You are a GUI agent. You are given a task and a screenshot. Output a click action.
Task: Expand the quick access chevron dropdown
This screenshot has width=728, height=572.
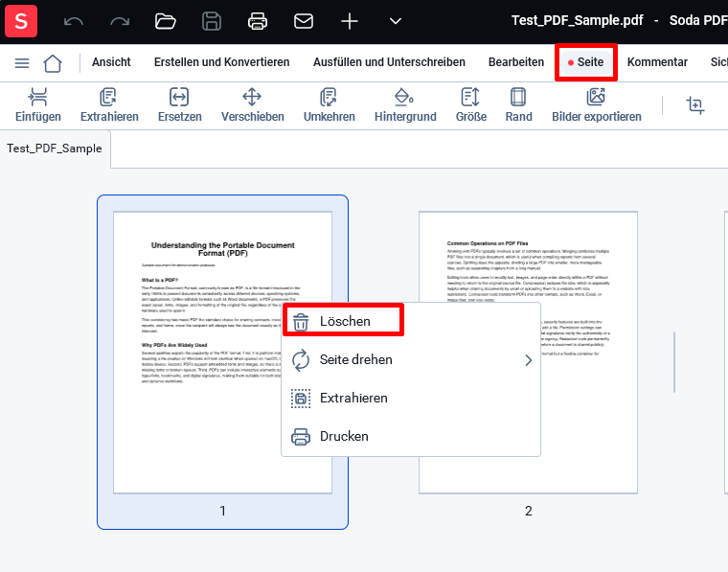pyautogui.click(x=395, y=21)
